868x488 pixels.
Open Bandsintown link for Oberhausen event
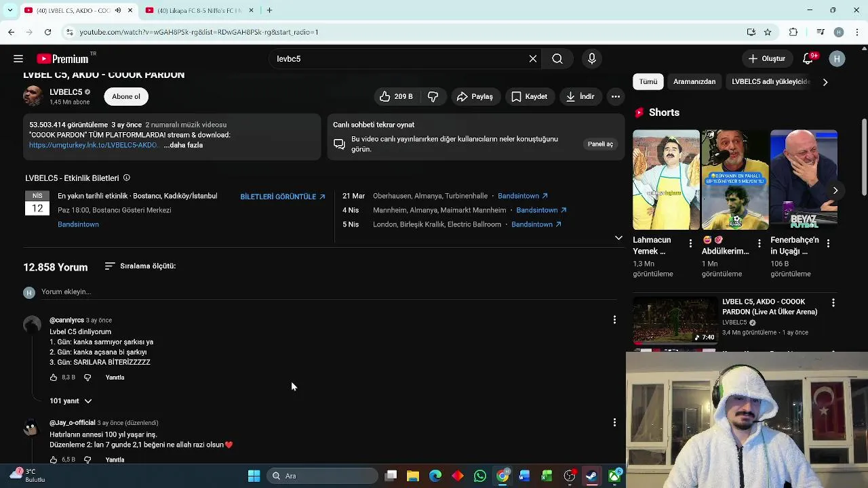(x=523, y=197)
